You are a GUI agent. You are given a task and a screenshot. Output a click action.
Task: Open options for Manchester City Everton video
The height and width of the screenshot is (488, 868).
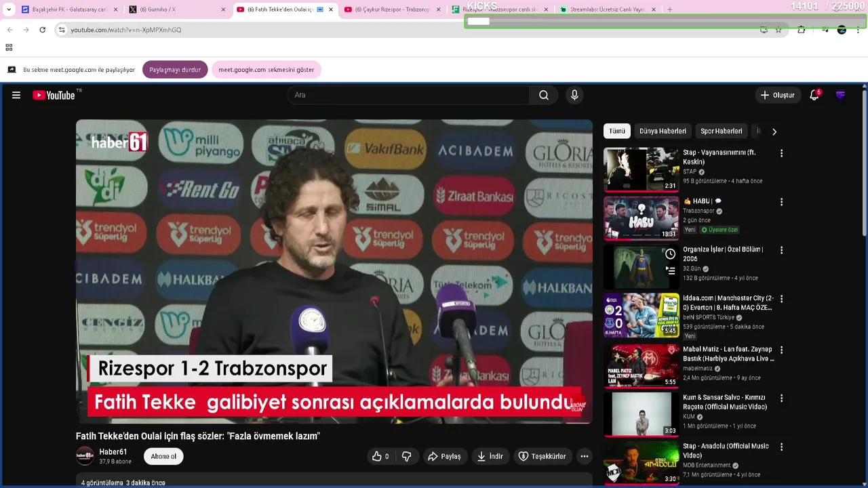[781, 300]
